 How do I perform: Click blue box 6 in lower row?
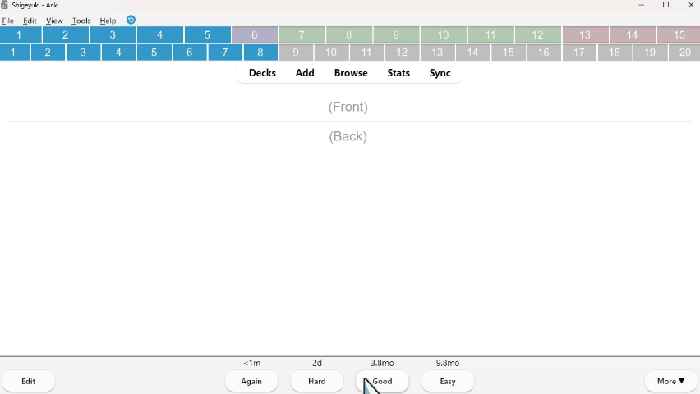pos(189,52)
